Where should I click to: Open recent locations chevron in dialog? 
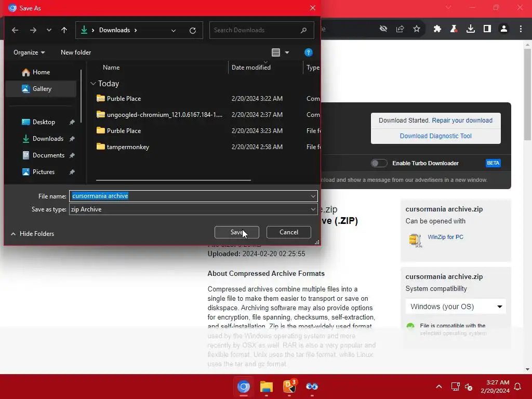49,30
